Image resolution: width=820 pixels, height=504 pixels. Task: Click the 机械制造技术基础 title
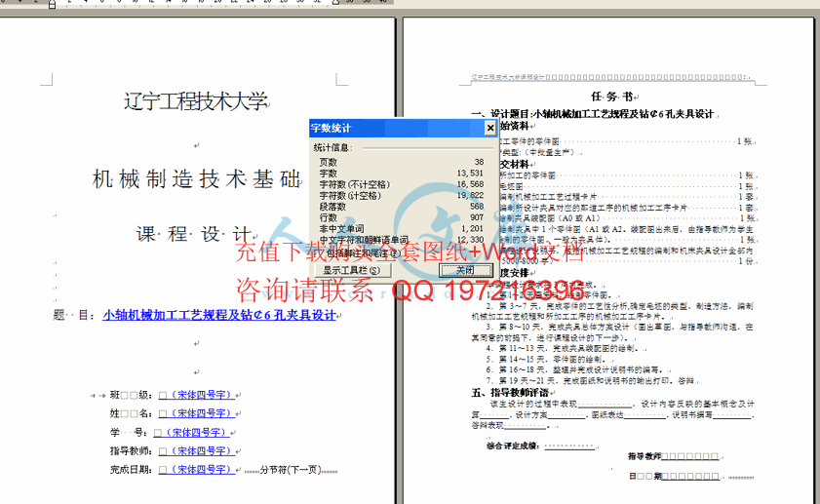(x=197, y=178)
